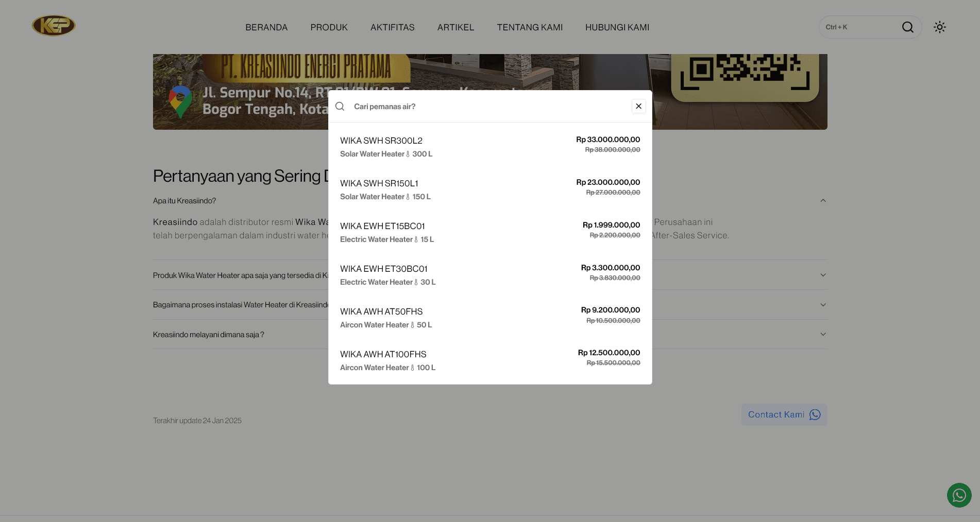Click the WhatsApp icon inside Contact Kami button
980x522 pixels.
[x=815, y=414]
